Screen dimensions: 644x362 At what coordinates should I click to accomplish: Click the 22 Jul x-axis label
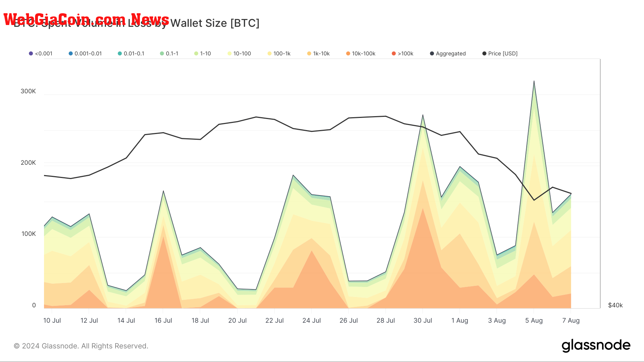[274, 321]
